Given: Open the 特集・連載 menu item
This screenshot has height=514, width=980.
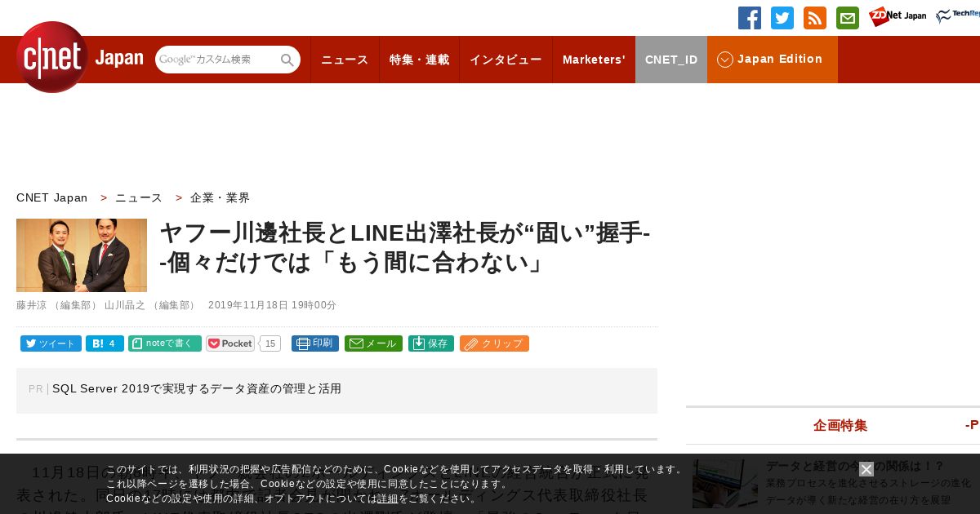Looking at the screenshot, I should click(x=419, y=60).
